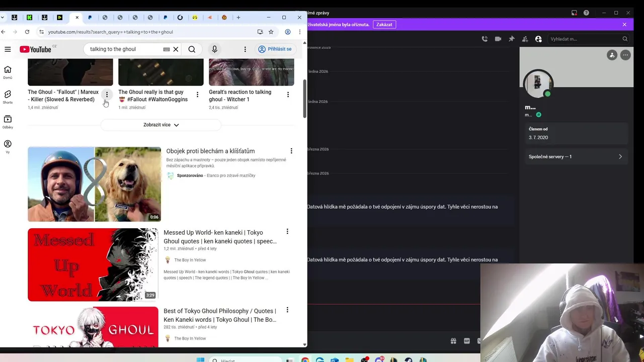644x362 pixels.
Task: Open The Ghoul really is that guy title
Action: coord(153,96)
